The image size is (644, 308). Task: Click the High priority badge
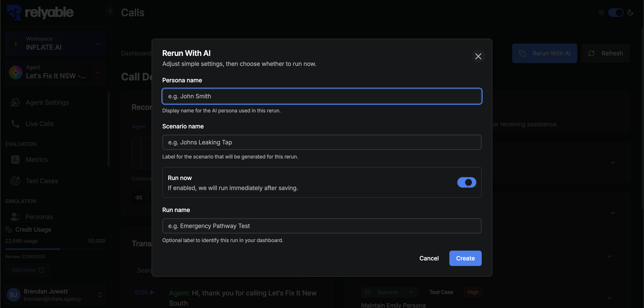[x=473, y=292]
